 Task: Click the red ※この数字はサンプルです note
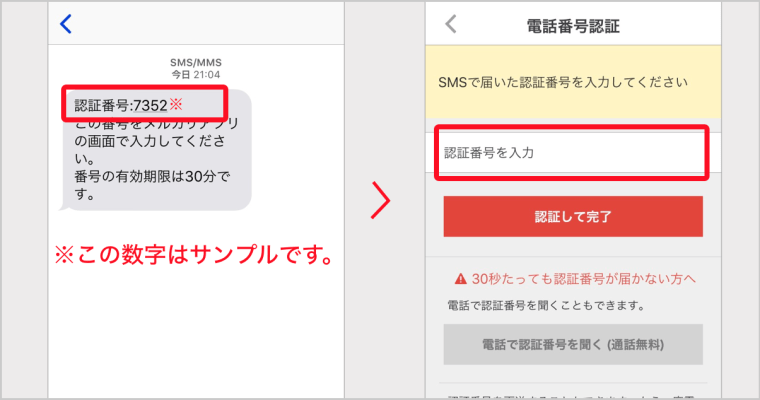tap(195, 255)
